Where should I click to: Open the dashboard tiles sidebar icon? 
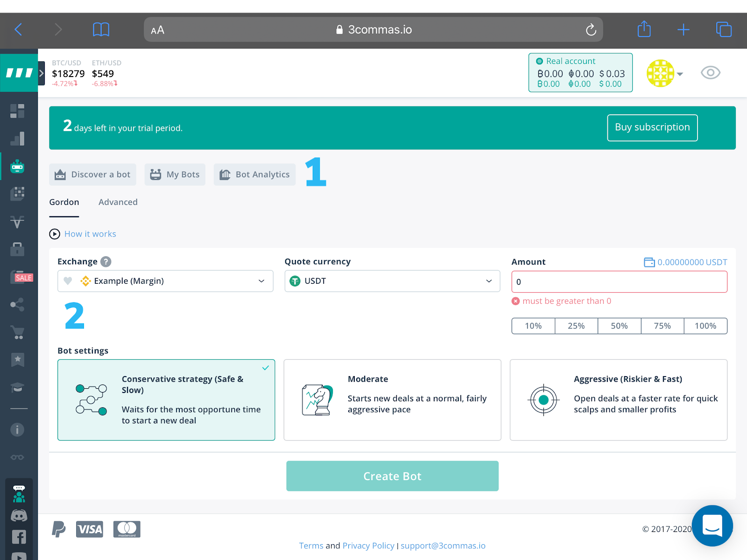pyautogui.click(x=17, y=111)
